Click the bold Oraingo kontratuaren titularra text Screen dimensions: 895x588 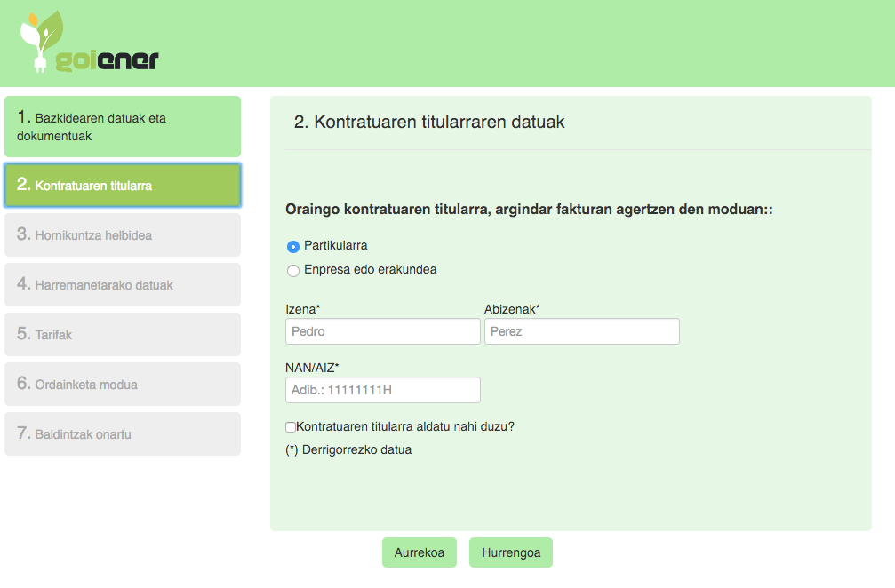[x=529, y=210]
